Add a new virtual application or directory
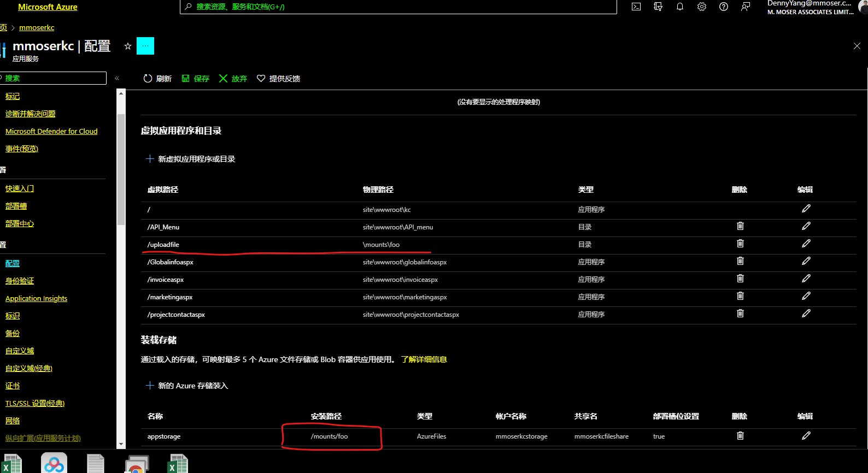 tap(190, 159)
